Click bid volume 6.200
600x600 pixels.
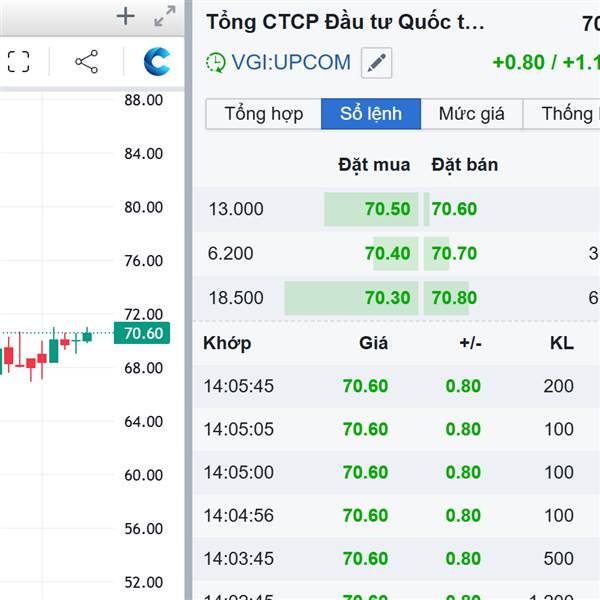(230, 254)
